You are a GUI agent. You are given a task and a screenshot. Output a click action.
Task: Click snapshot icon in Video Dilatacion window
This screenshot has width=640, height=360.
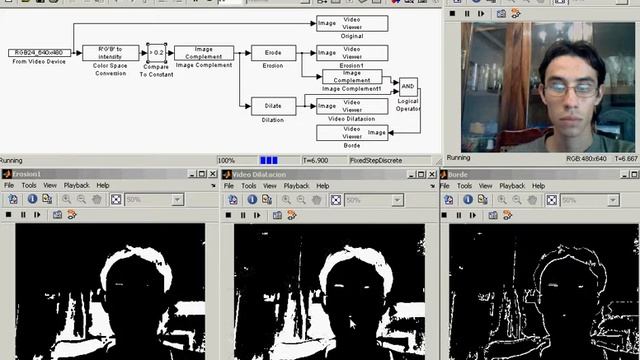pos(277,215)
